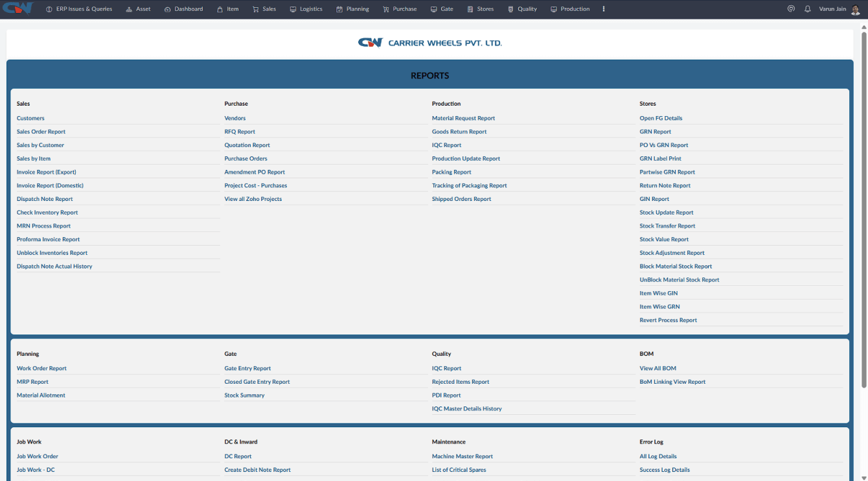Open Stock Transfer Report

coord(668,226)
